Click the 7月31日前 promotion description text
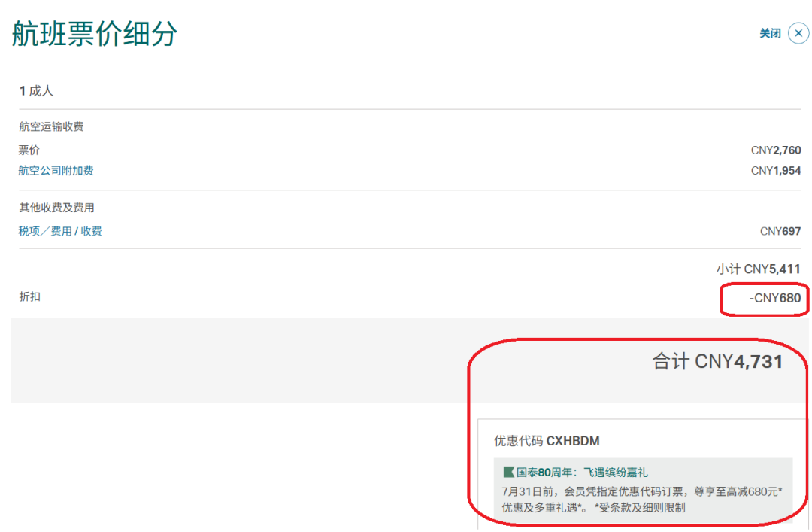 click(x=641, y=500)
